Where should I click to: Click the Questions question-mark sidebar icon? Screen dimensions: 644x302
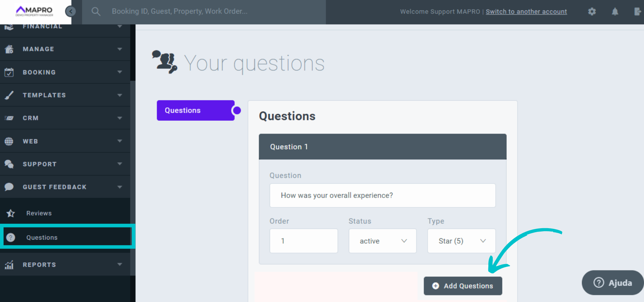[11, 238]
